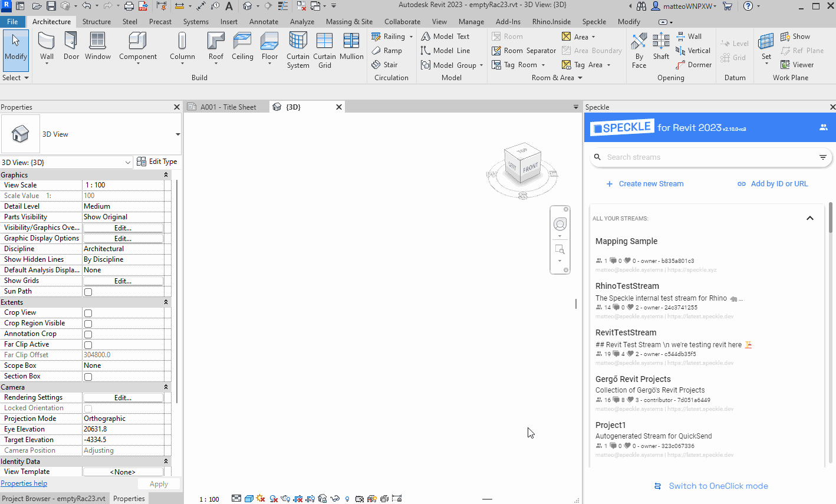Select the By Face opening tool
836x504 pixels.
click(x=639, y=51)
